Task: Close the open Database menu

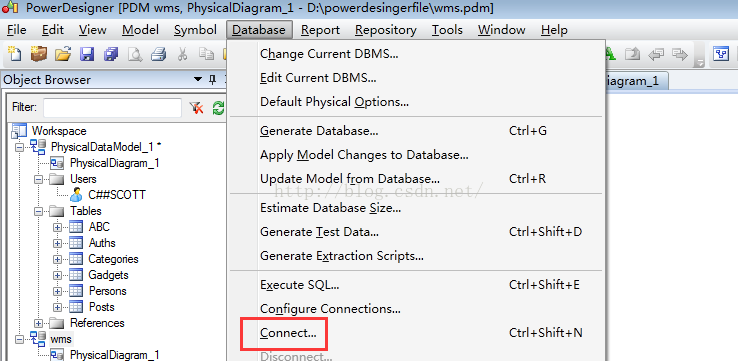Action: [x=259, y=30]
